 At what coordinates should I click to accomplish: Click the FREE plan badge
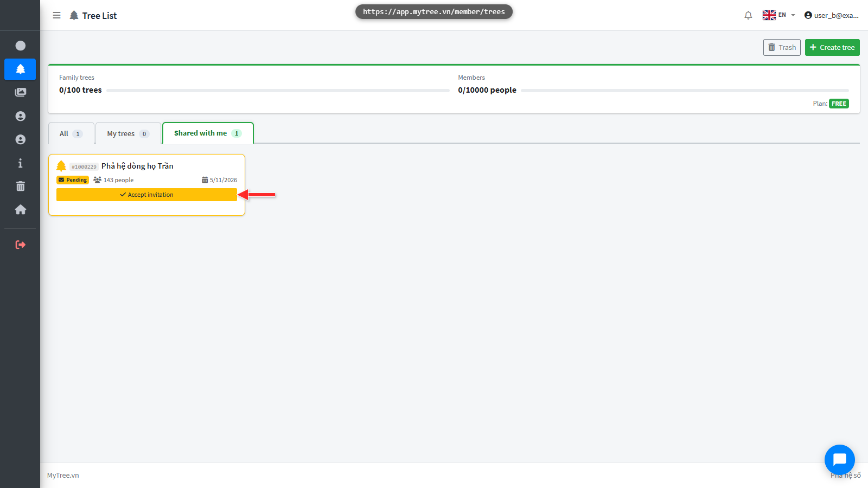(x=839, y=104)
